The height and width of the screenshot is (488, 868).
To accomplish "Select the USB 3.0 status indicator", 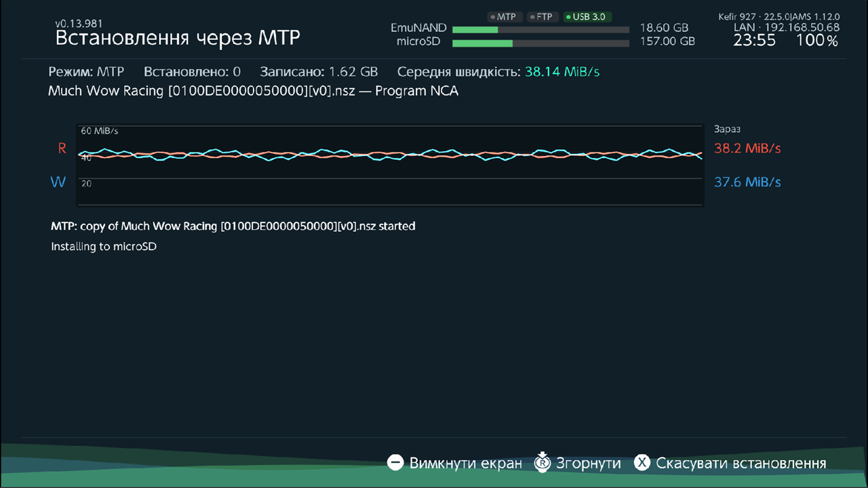I will pyautogui.click(x=587, y=16).
